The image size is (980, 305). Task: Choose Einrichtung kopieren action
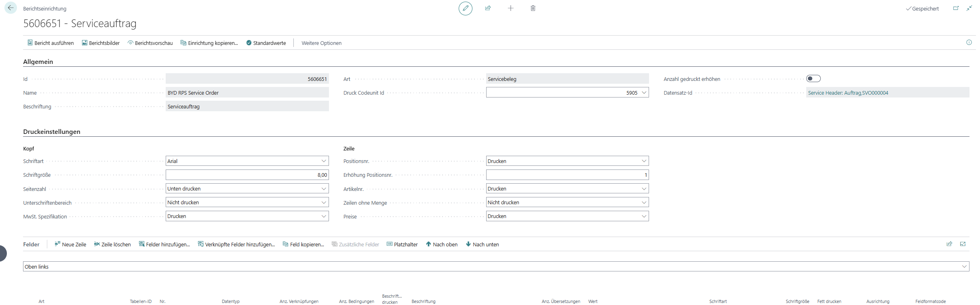209,43
